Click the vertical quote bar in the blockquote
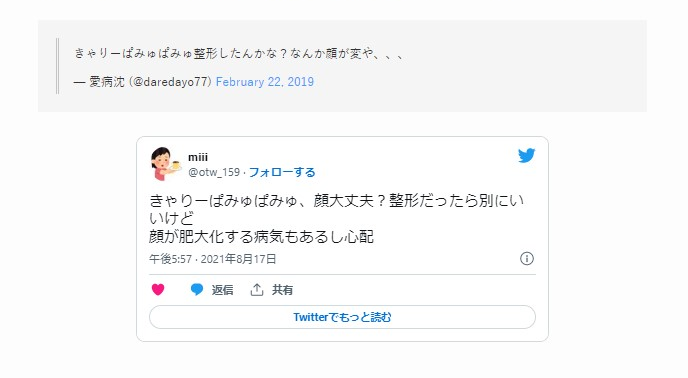This screenshot has width=688, height=378. click(x=57, y=66)
